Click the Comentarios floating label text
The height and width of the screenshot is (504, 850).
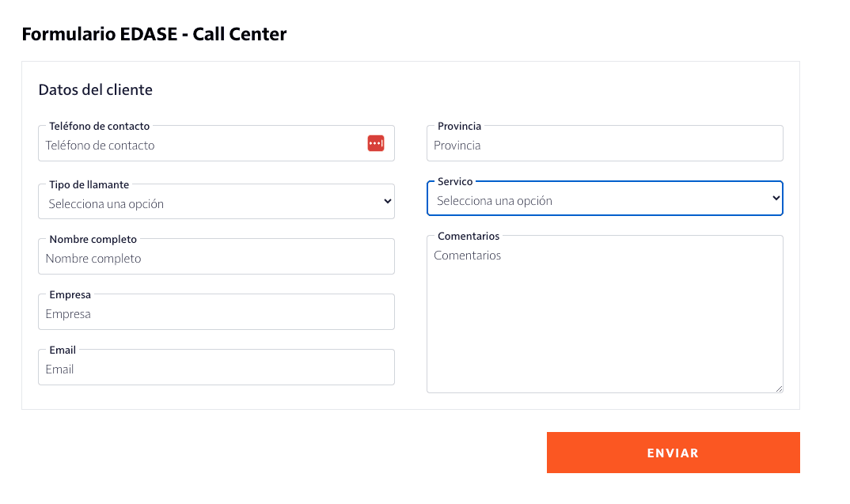pos(469,237)
